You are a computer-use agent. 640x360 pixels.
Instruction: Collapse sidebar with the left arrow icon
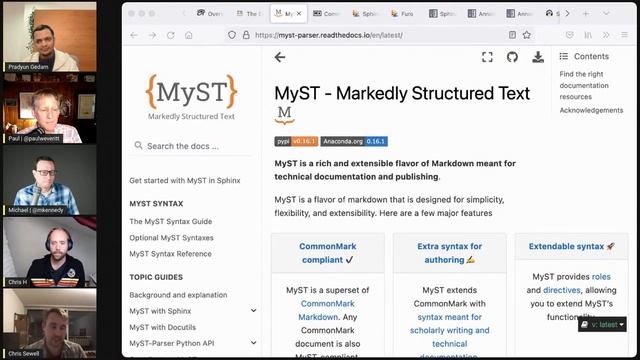(280, 57)
